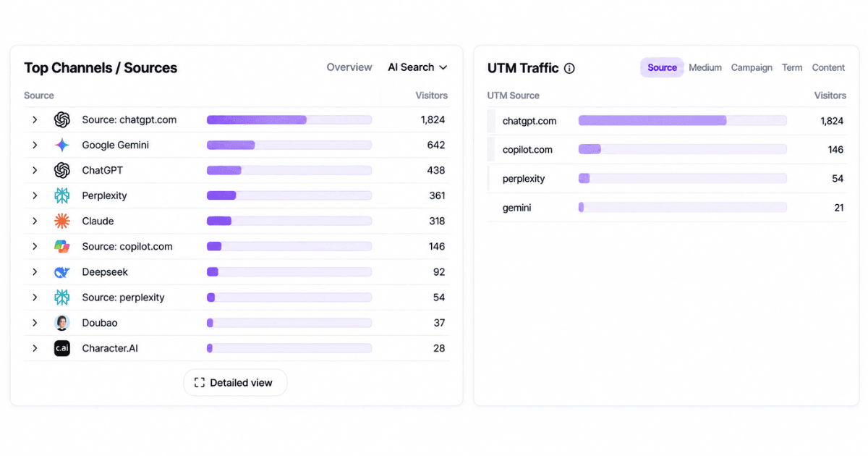Sort by Top Channels Visitors header

[431, 96]
